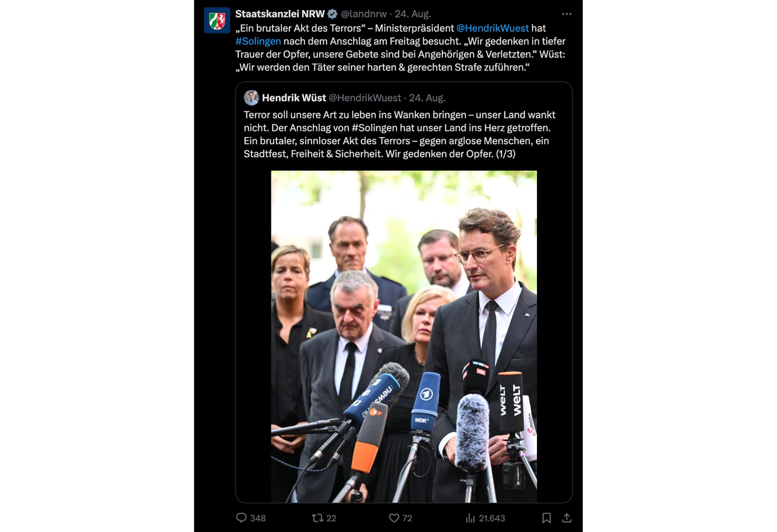Open the Staatskanzlei NRW profile name

(280, 14)
